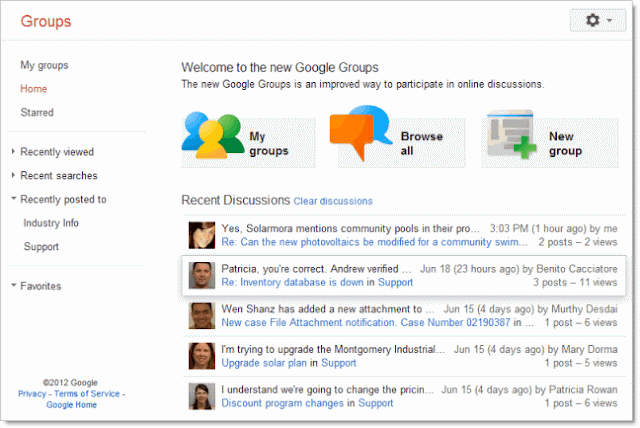Image resolution: width=640 pixels, height=428 pixels.
Task: Collapse the Favorites section
Action: point(13,286)
